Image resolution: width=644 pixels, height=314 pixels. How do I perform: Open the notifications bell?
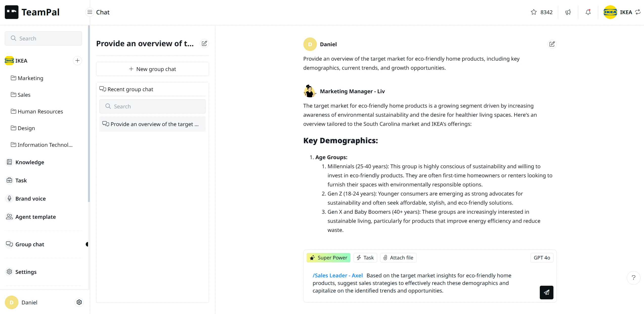point(588,12)
